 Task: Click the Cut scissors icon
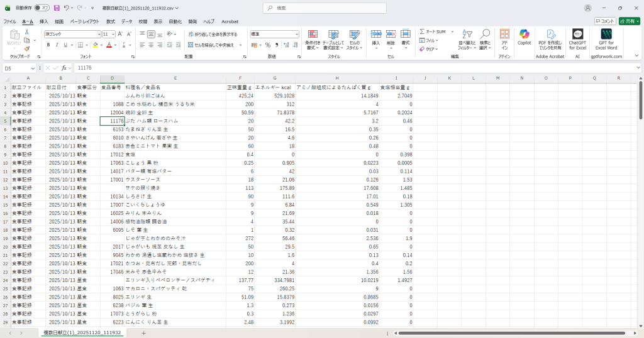click(26, 32)
